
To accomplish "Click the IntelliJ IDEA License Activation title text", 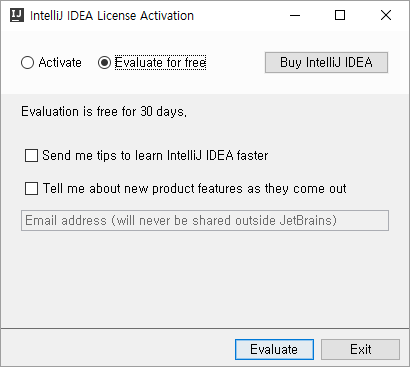I will tap(112, 16).
